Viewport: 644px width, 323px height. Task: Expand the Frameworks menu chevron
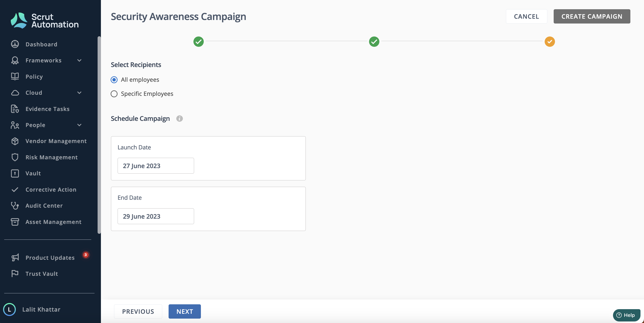click(79, 60)
